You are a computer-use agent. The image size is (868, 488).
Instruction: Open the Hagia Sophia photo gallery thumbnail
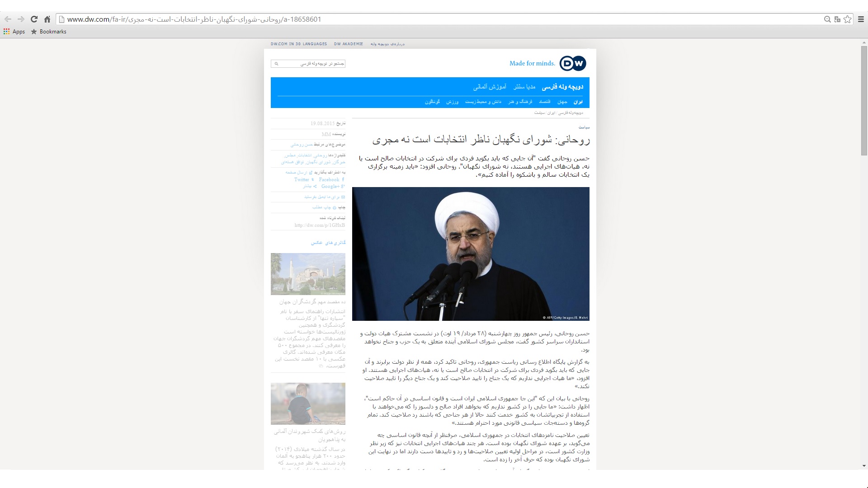pyautogui.click(x=308, y=274)
